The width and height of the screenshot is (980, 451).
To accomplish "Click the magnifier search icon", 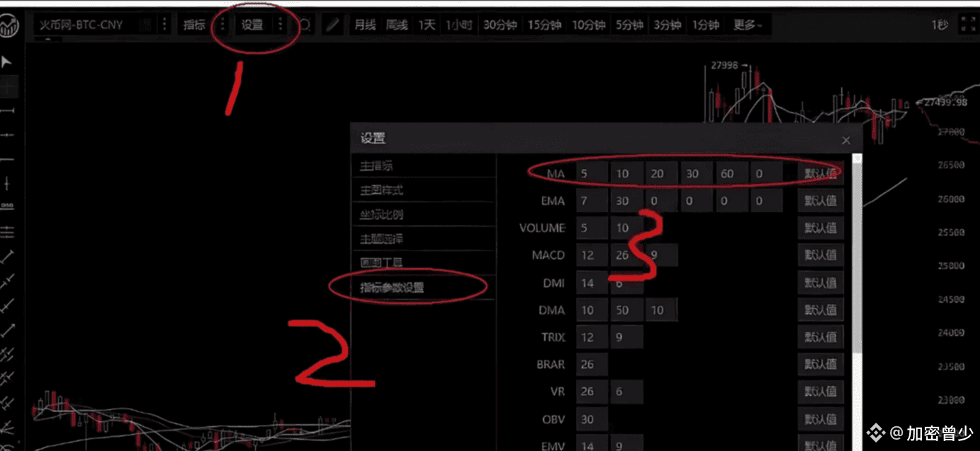I will [305, 25].
